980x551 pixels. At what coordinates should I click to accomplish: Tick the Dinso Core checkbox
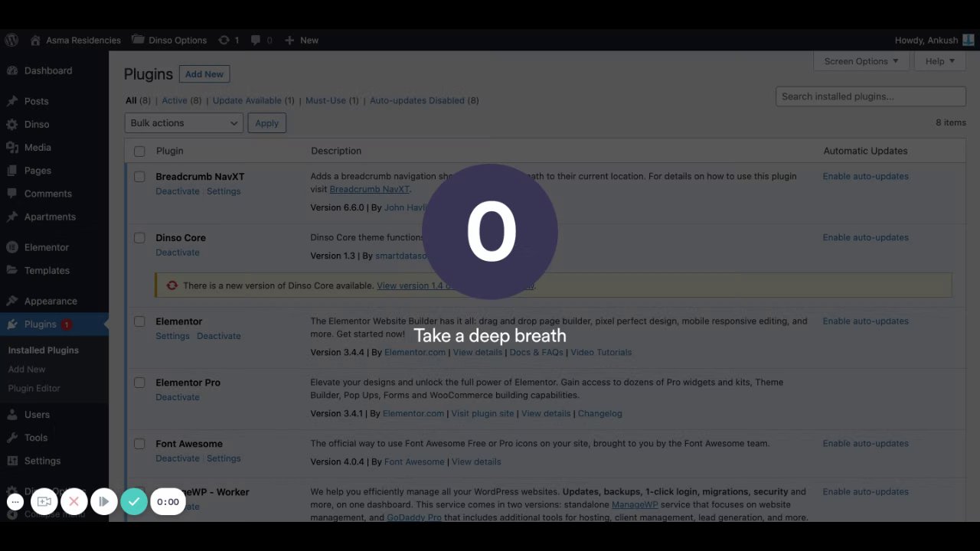[139, 238]
